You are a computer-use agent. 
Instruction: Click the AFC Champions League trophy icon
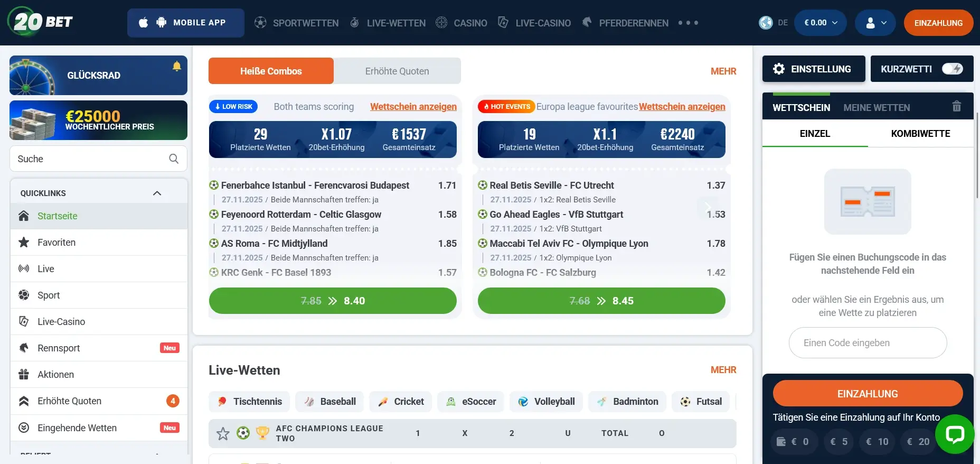(x=262, y=433)
